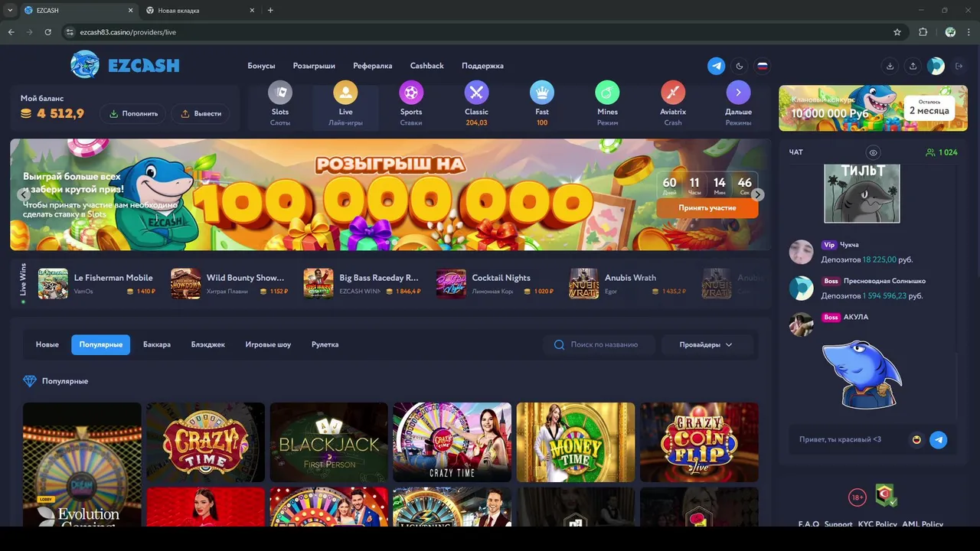Focus the Поиск по названию search field
The image size is (980, 551).
click(x=600, y=344)
